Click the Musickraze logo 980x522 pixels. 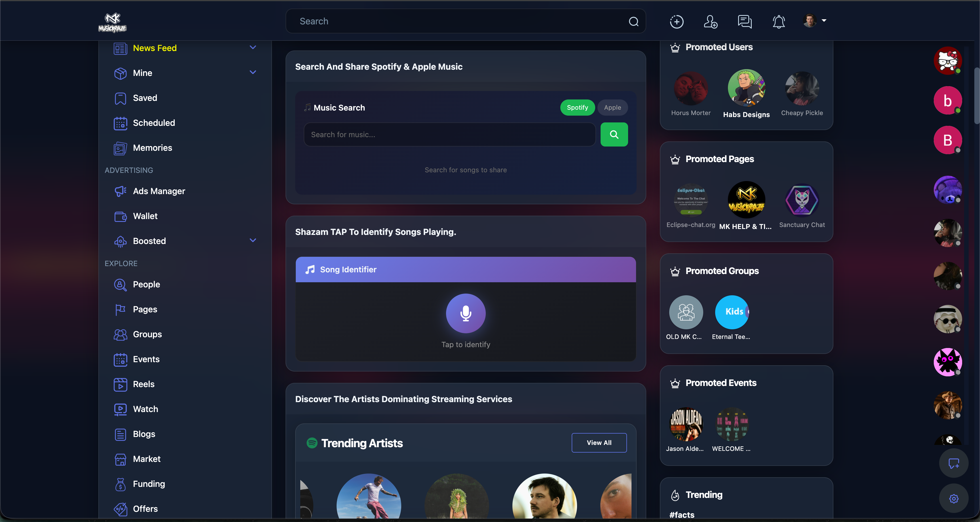click(x=112, y=22)
